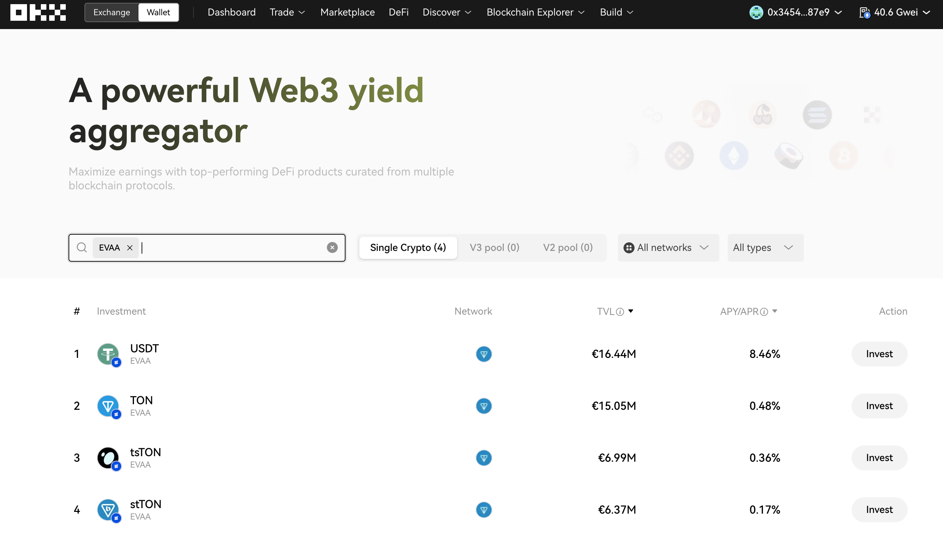Open the Marketplace menu item

347,12
